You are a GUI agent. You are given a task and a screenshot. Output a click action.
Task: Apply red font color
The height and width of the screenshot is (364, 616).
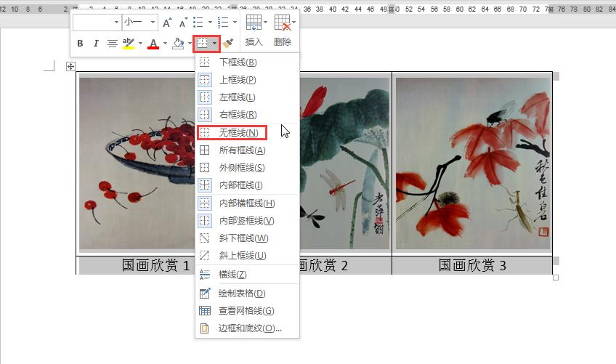[153, 44]
